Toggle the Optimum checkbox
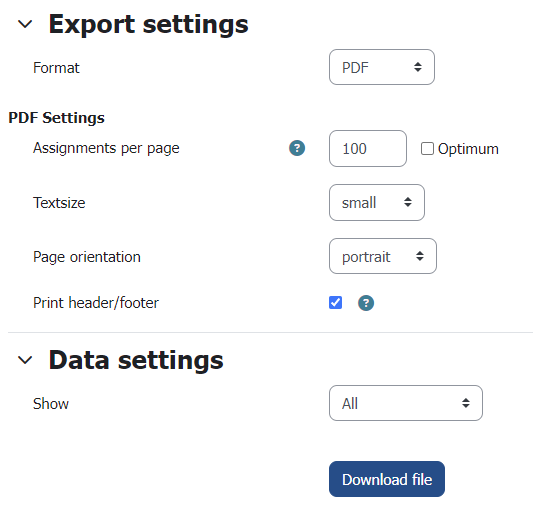 tap(427, 149)
